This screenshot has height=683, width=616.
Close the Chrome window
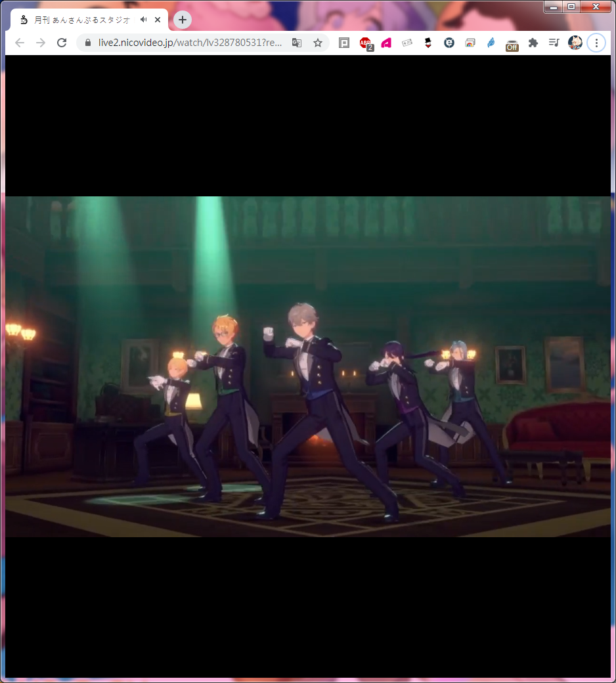pos(596,7)
